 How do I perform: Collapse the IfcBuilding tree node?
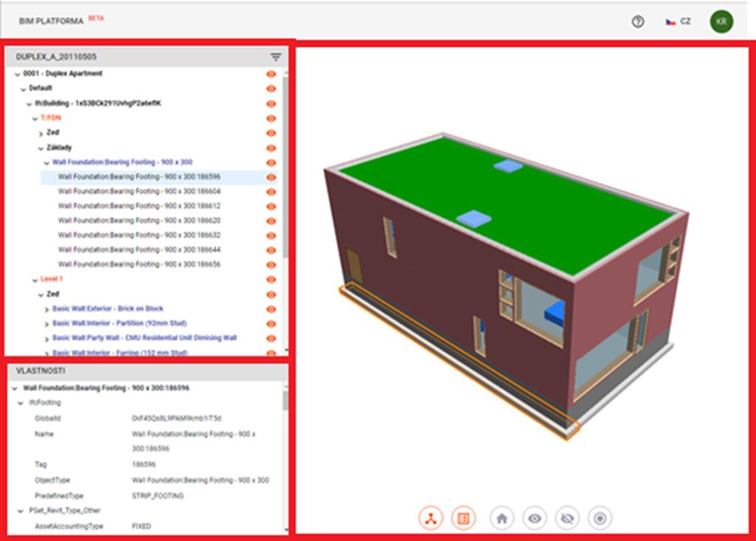(29, 103)
